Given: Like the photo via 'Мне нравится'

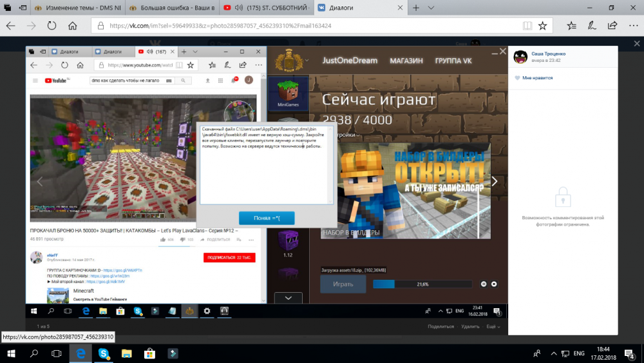Looking at the screenshot, I should tap(533, 78).
